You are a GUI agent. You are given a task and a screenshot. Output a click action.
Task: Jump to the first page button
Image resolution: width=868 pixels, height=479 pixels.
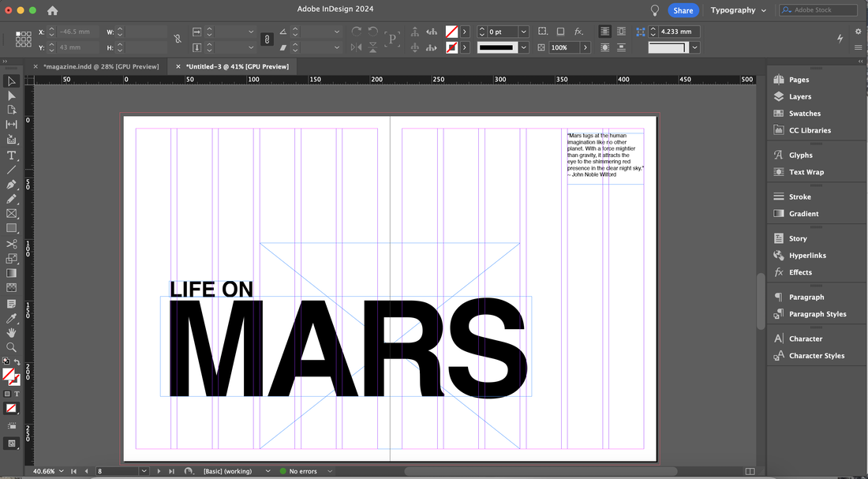tap(73, 471)
